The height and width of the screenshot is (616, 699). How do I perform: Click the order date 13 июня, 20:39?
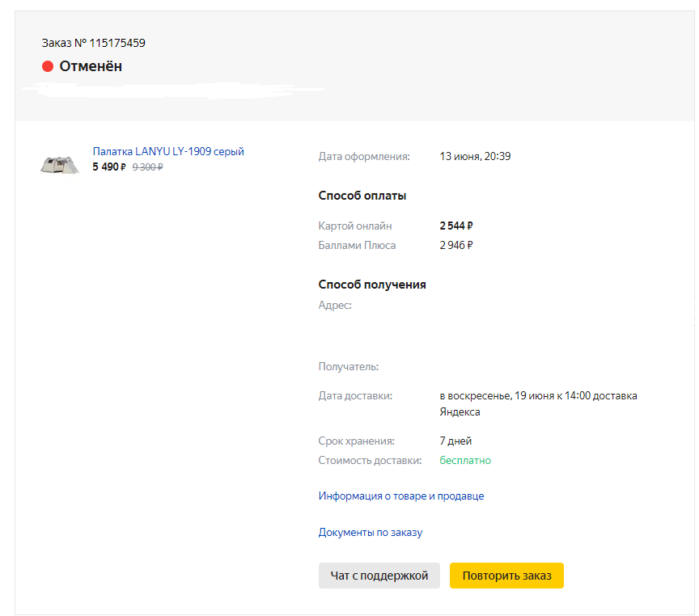tap(475, 156)
